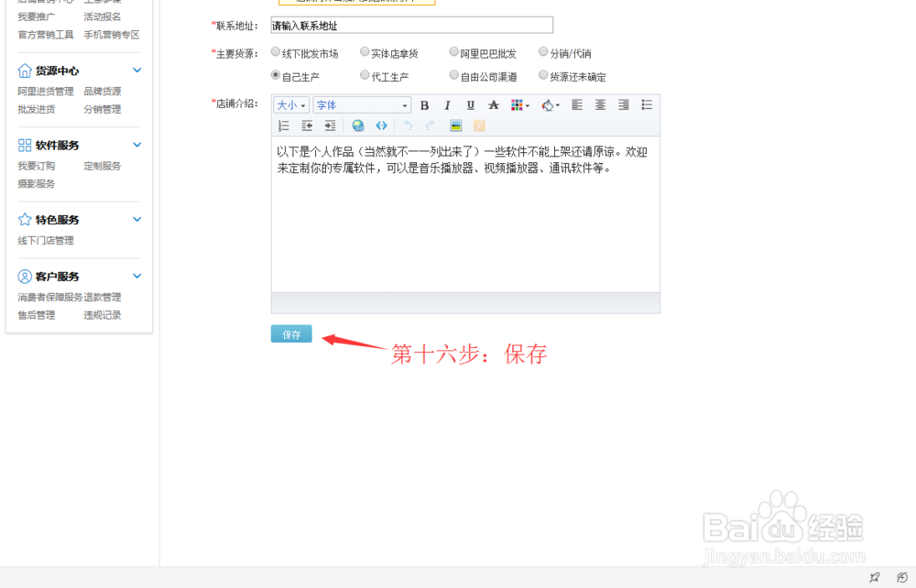Viewport: 916px width, 588px height.
Task: Click the HTML source code icon
Action: coord(382,124)
